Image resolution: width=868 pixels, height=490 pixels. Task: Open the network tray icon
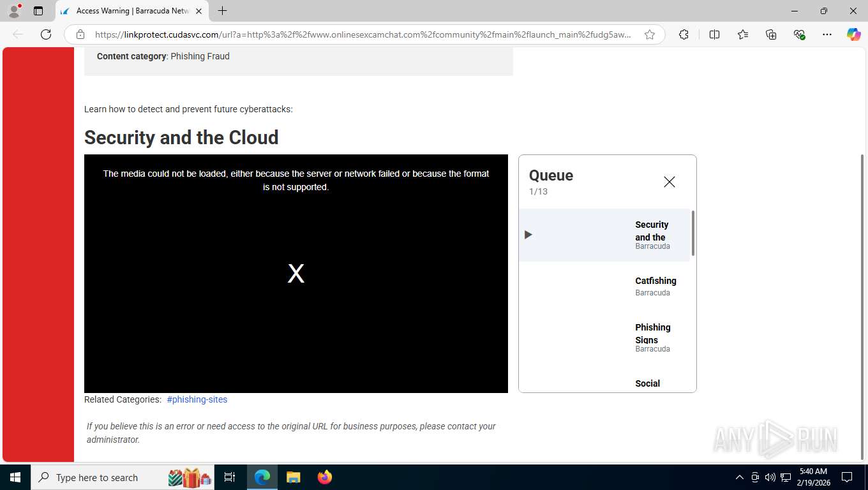pos(786,477)
